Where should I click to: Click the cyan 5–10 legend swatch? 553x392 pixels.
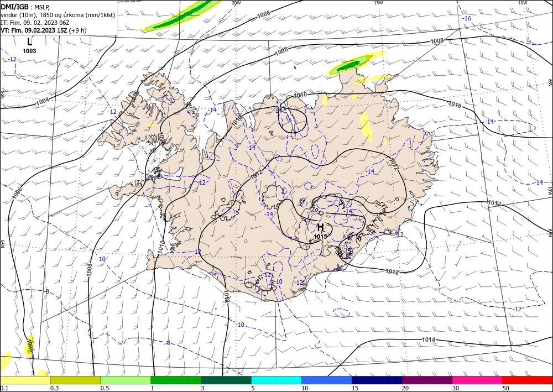(276, 380)
